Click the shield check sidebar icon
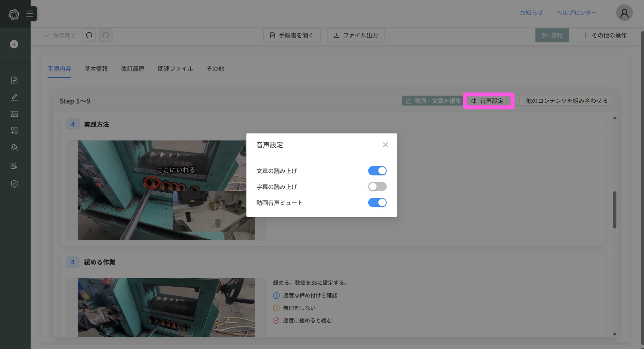The width and height of the screenshot is (644, 349). (x=14, y=184)
